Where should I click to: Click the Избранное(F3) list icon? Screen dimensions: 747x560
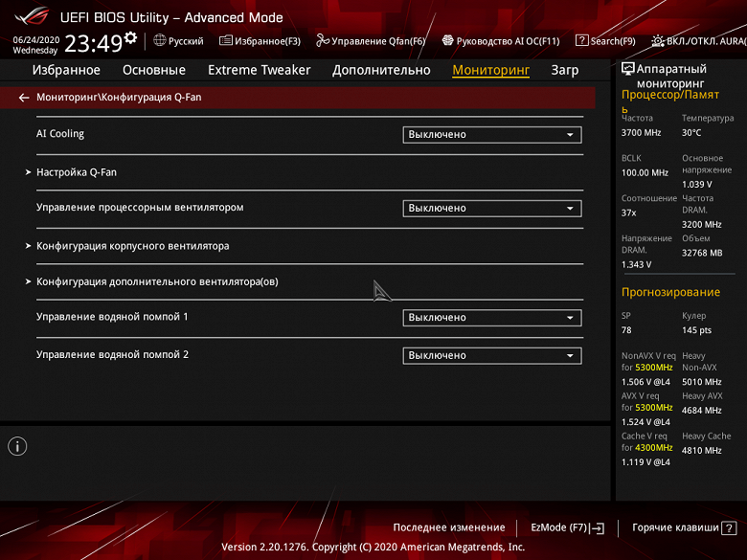coord(225,40)
